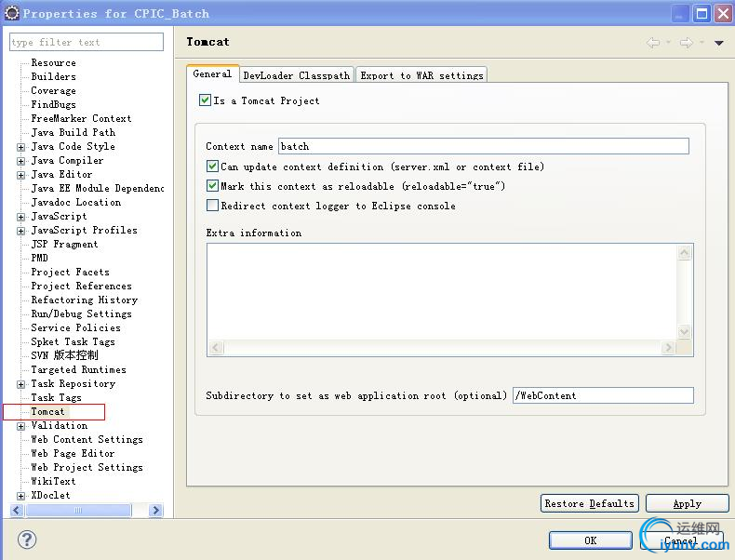735x560 pixels.
Task: Select Web Project Settings item
Action: click(x=87, y=467)
